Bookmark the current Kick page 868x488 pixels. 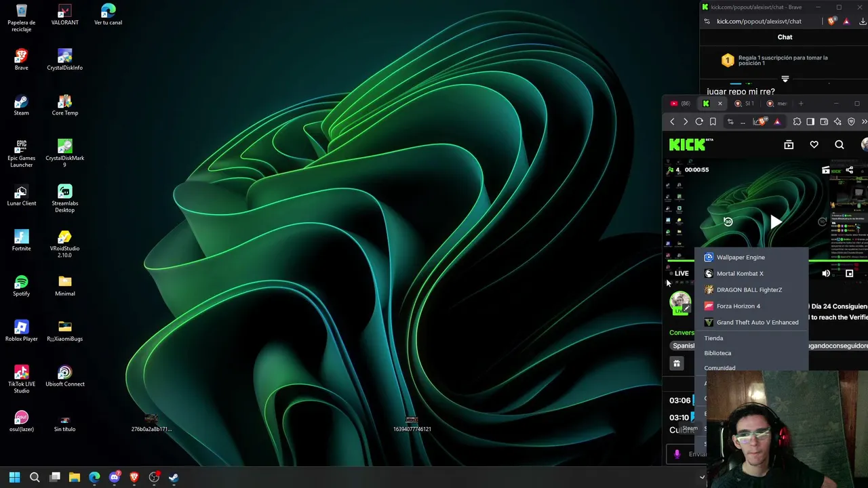click(713, 122)
